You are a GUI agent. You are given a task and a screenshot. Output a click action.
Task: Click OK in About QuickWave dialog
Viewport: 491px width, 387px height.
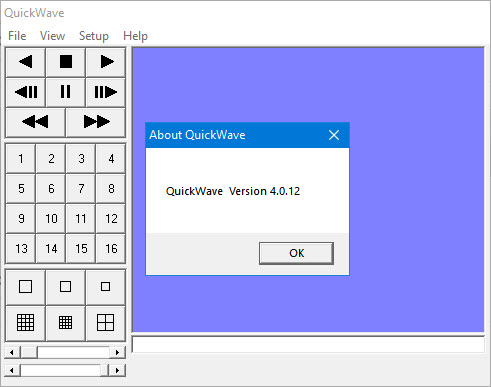tap(296, 253)
